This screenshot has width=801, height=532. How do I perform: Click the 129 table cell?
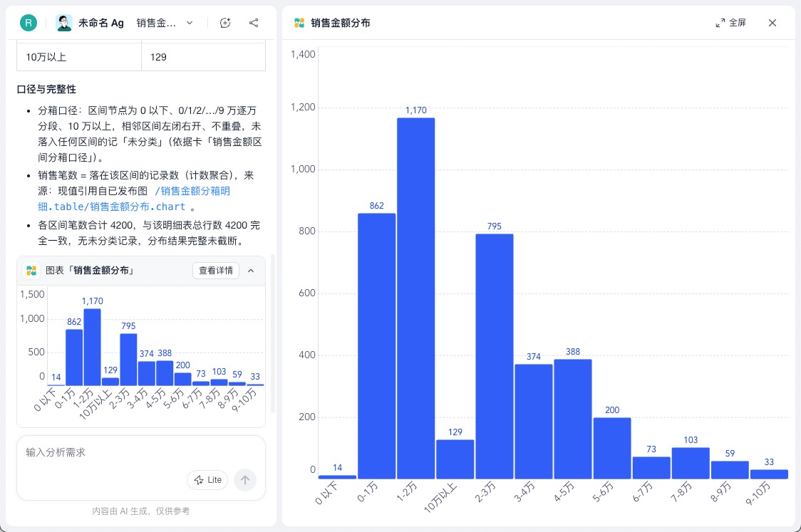point(203,57)
